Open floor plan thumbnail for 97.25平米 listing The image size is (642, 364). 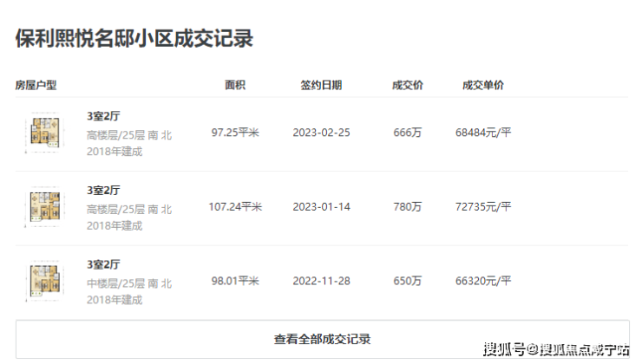pos(45,133)
